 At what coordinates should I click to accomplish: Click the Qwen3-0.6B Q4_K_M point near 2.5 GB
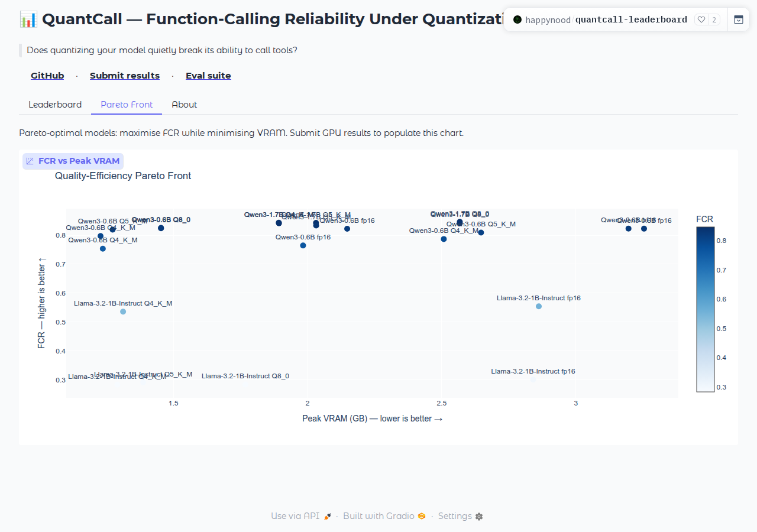[444, 239]
